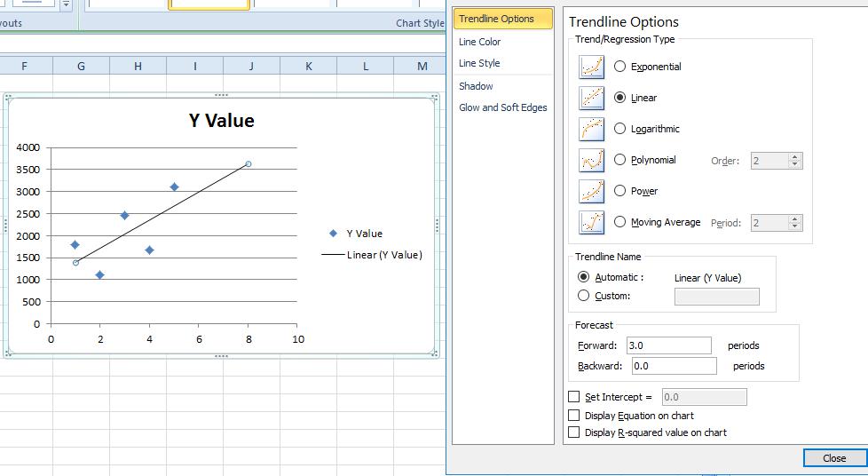
Task: Increase the Moving Average Period spinner
Action: pos(795,219)
